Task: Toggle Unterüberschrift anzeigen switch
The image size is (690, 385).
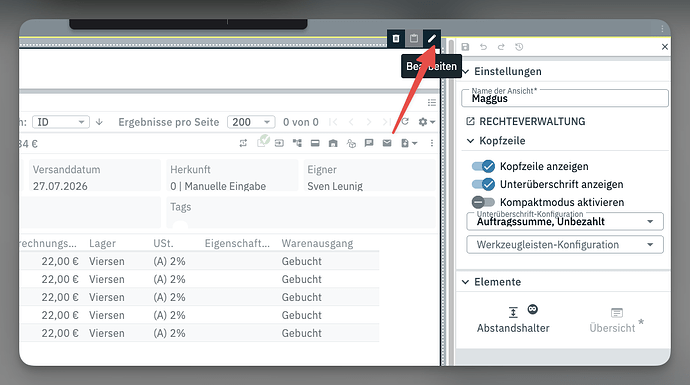Action: (483, 184)
